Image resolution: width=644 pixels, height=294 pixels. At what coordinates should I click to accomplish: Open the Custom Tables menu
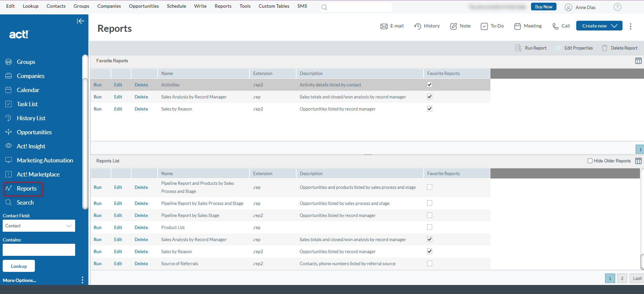pyautogui.click(x=274, y=6)
